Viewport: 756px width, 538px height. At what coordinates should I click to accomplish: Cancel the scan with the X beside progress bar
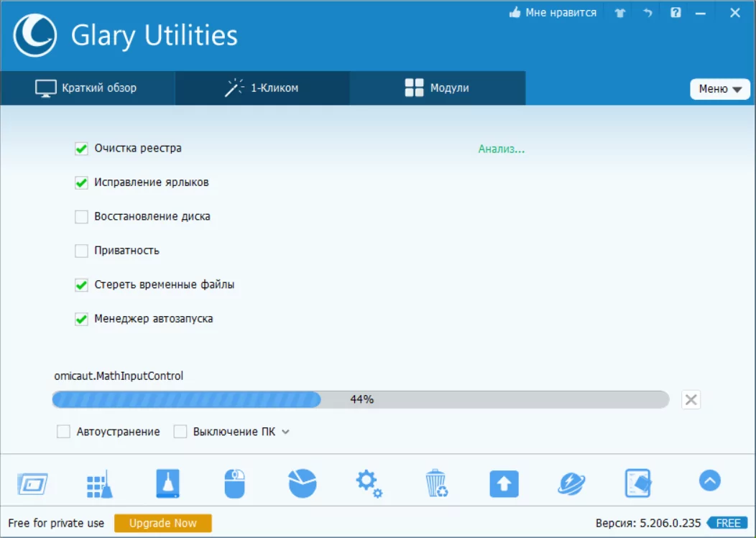(x=691, y=399)
